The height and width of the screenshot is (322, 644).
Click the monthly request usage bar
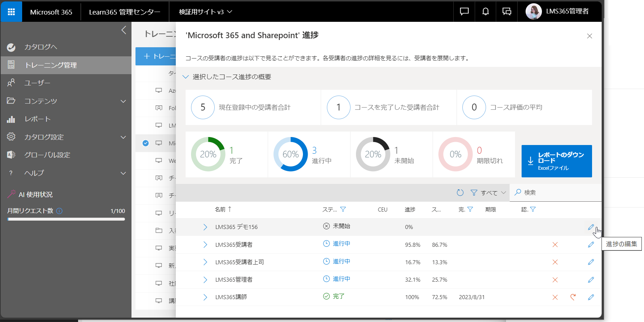(x=66, y=219)
